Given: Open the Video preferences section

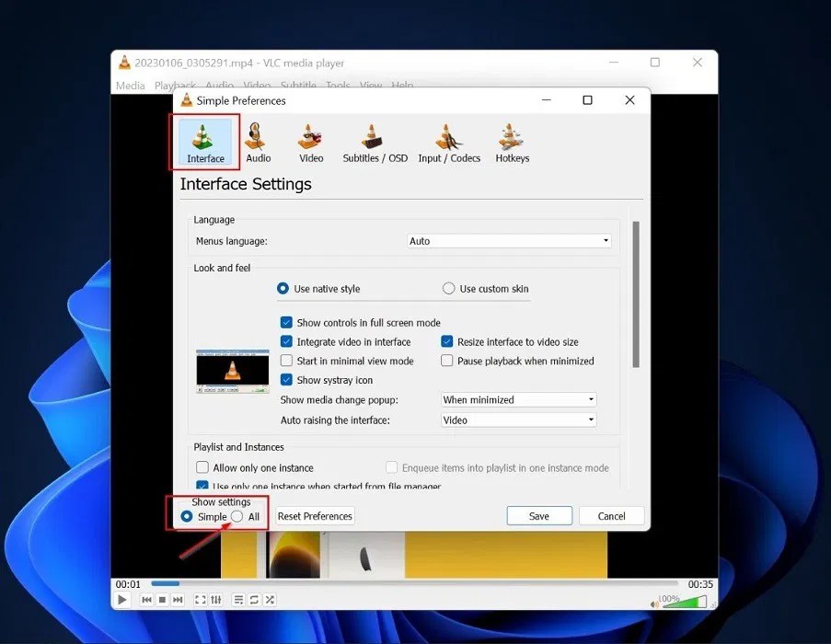Looking at the screenshot, I should pos(310,143).
